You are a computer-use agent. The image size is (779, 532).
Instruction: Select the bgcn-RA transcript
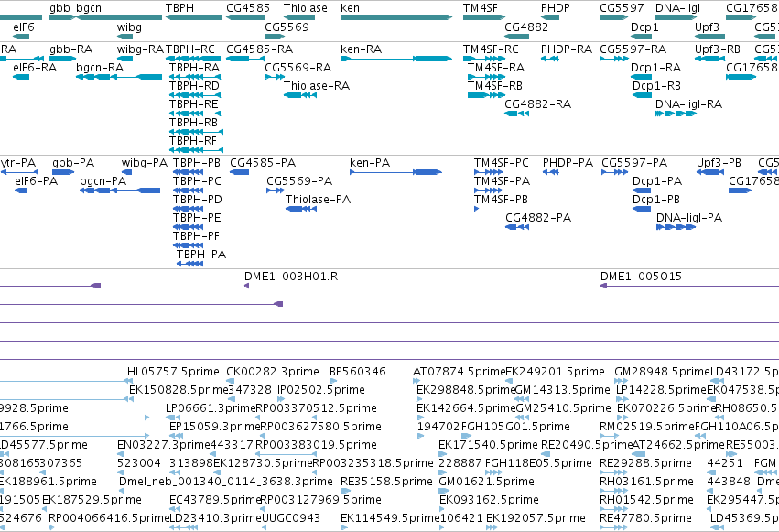tap(119, 77)
